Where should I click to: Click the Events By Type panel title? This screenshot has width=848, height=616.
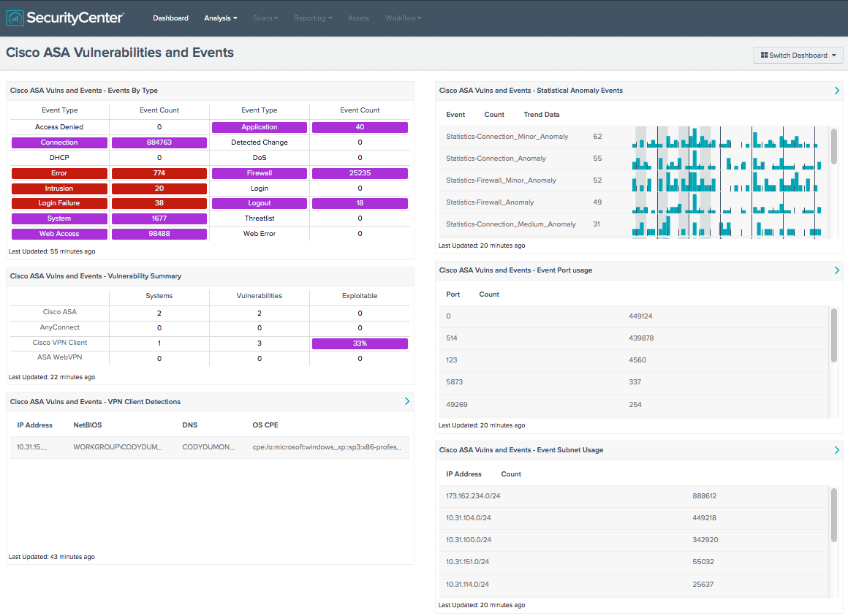tap(84, 91)
